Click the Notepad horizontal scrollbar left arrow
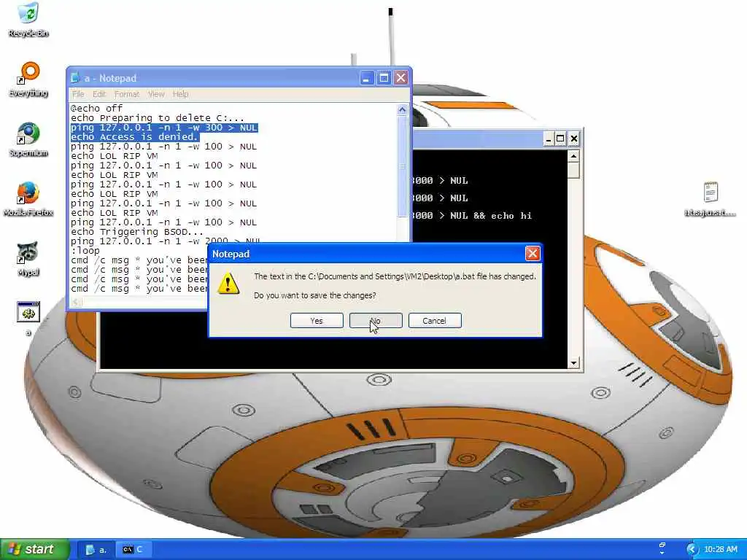 [77, 302]
